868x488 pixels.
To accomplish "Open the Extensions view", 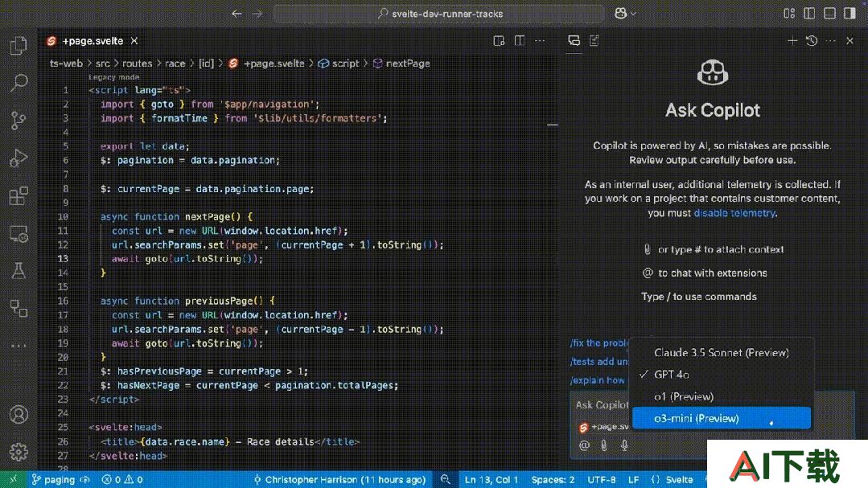I will [19, 196].
